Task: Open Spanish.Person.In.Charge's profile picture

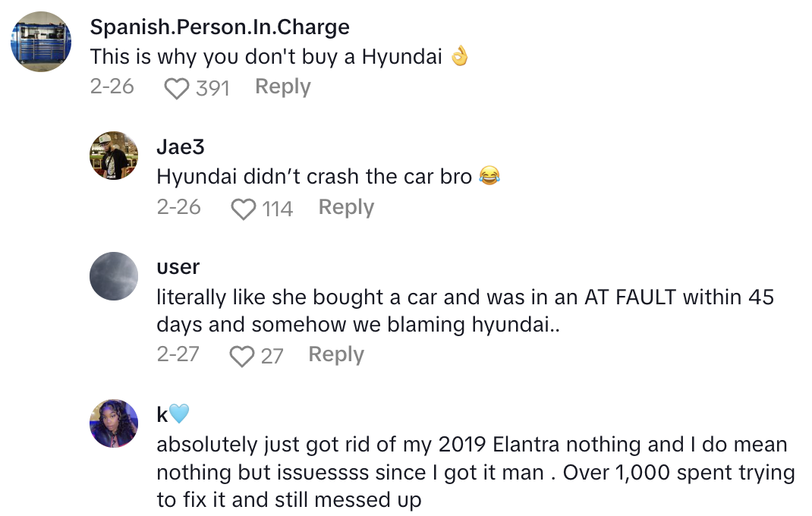Action: coord(41,42)
